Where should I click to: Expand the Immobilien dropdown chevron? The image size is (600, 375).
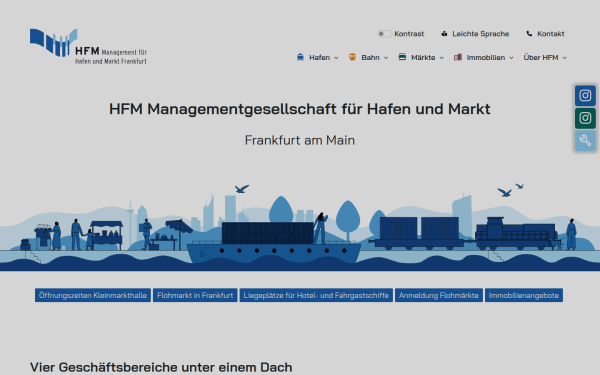[x=511, y=58]
